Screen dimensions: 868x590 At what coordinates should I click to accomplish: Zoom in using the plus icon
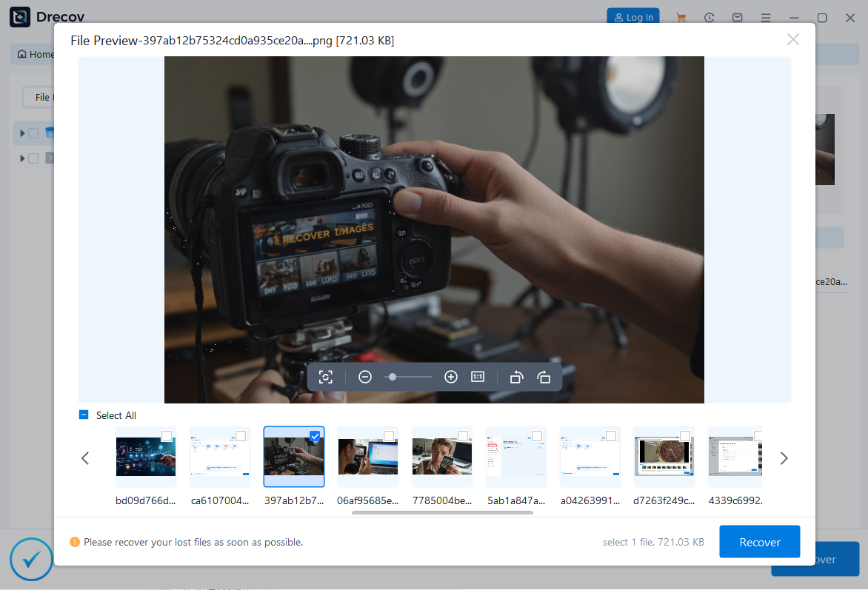pos(451,377)
